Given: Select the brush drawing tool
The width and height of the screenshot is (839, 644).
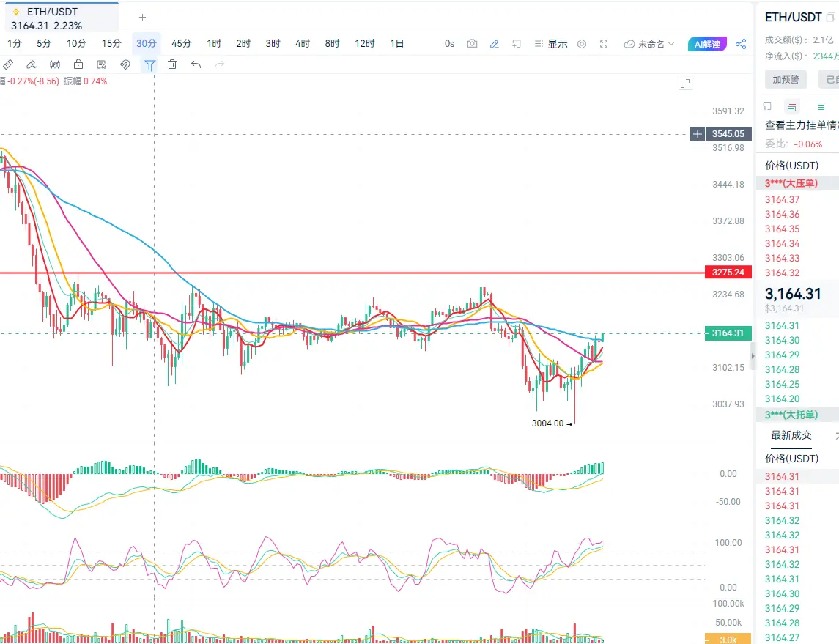Looking at the screenshot, I should point(31,64).
